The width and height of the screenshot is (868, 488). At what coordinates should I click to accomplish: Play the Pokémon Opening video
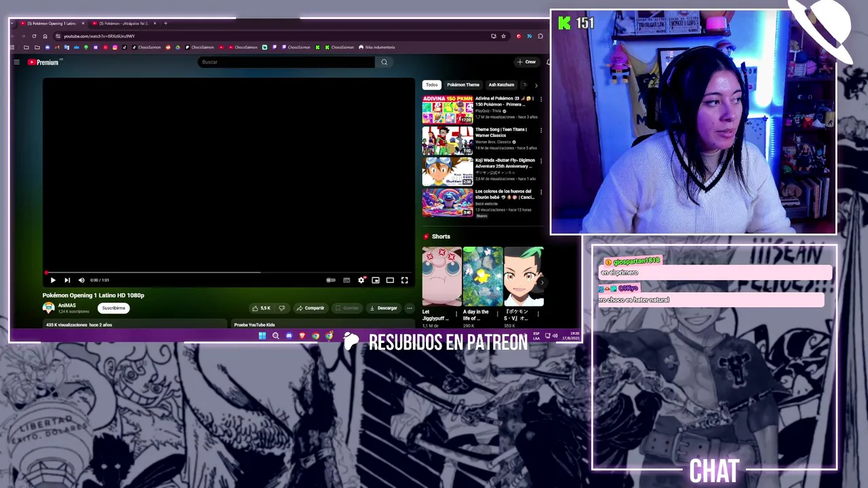(x=53, y=280)
